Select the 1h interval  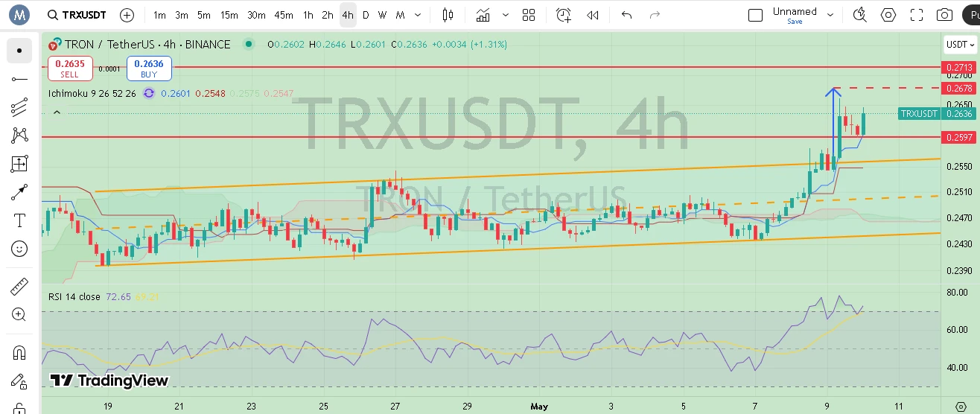tap(308, 15)
